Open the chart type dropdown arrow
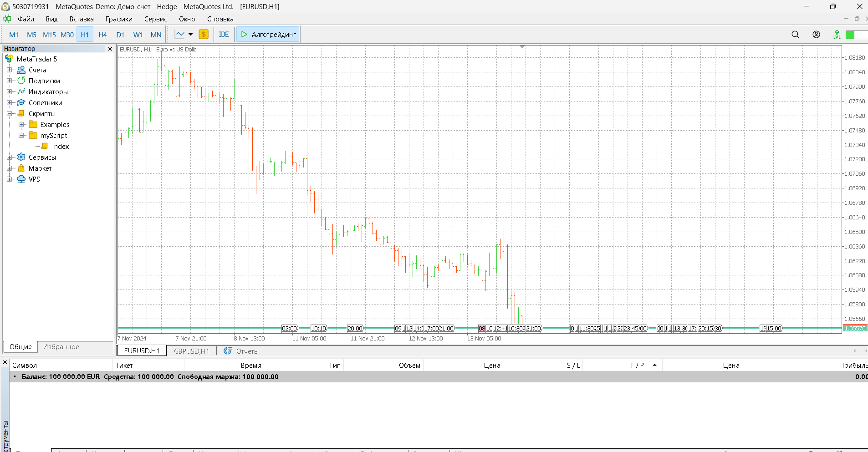Image resolution: width=868 pixels, height=452 pixels. [x=190, y=35]
